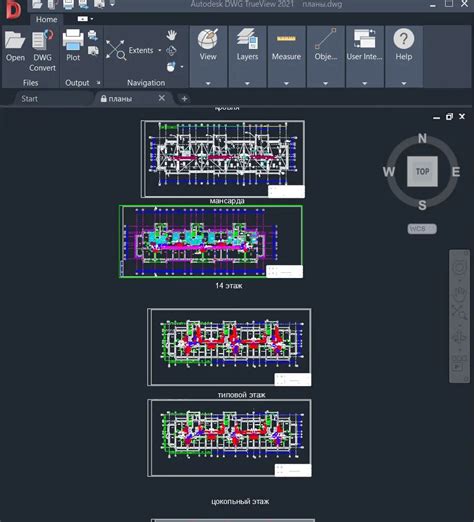Open the steering wheel in navigation bar
This screenshot has width=474, height=522.
[x=459, y=267]
